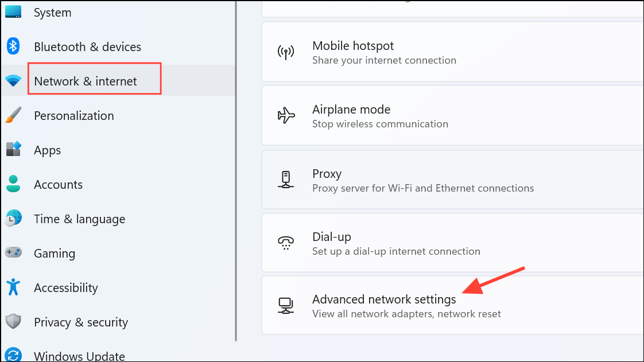Click the Windows Update refresh icon
The width and height of the screenshot is (644, 362).
click(x=13, y=355)
